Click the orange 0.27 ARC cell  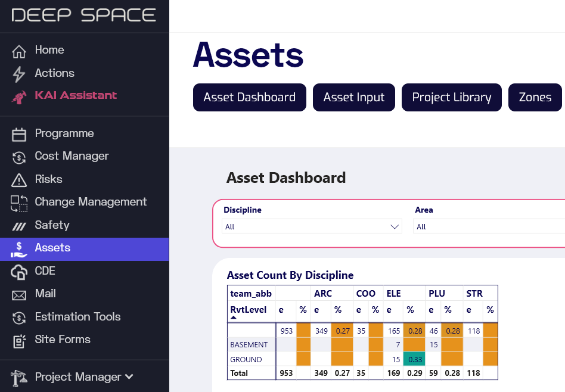(x=342, y=331)
